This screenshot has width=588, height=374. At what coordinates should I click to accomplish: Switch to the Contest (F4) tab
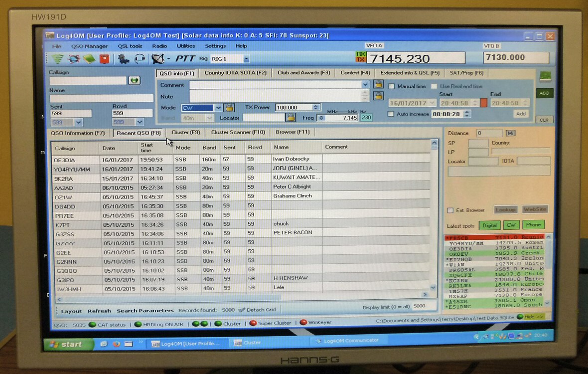[355, 73]
